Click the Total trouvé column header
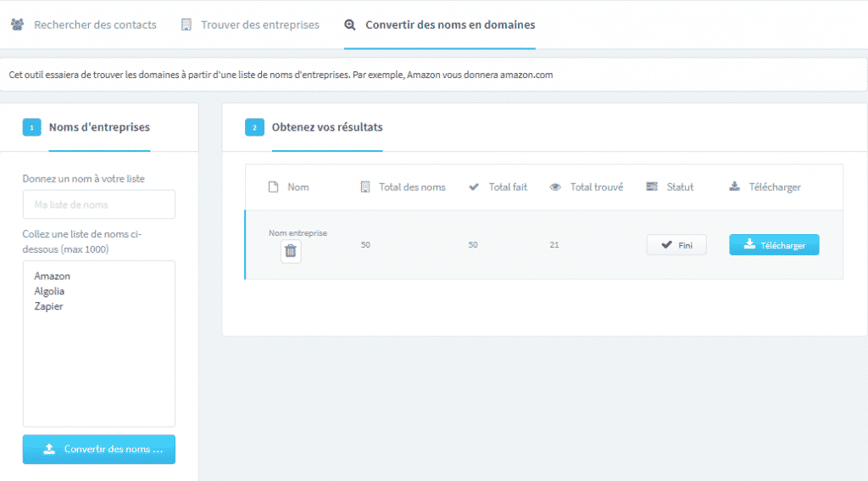This screenshot has width=868, height=481. pos(597,187)
